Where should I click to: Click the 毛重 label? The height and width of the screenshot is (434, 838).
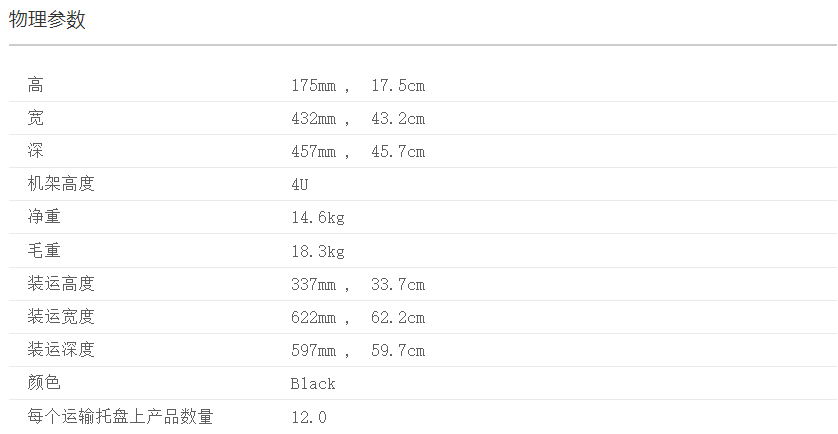coord(44,251)
